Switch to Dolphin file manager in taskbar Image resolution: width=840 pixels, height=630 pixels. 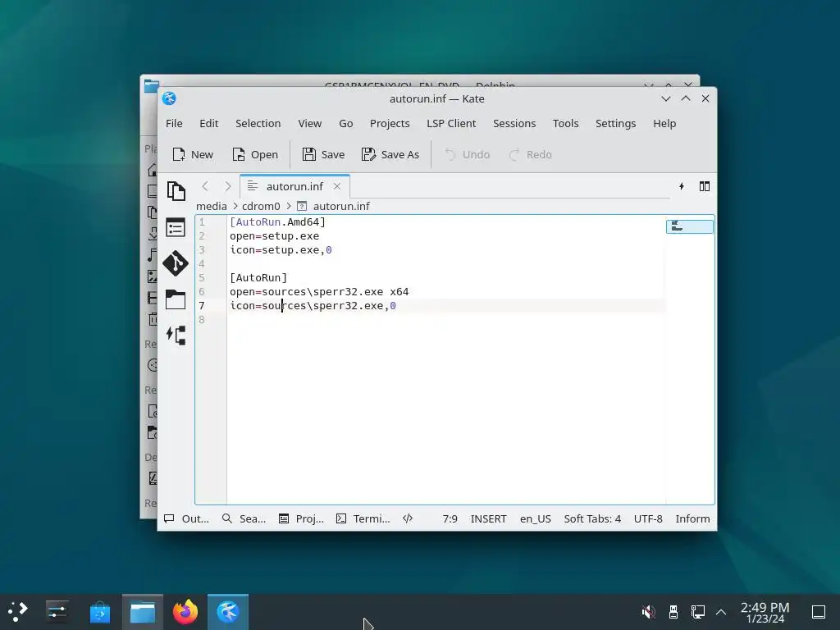pos(143,611)
